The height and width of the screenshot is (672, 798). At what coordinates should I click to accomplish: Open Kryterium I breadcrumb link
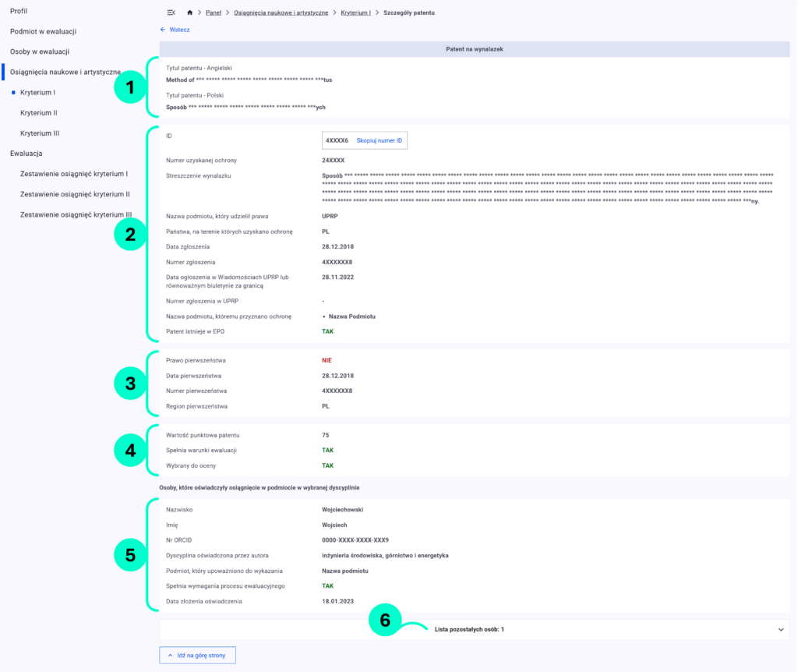(x=355, y=13)
